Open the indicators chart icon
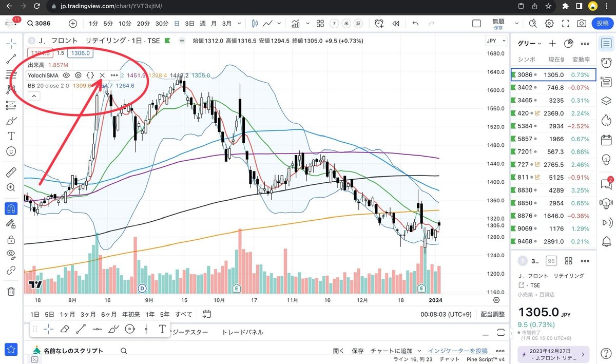The width and height of the screenshot is (616, 364). [x=296, y=24]
